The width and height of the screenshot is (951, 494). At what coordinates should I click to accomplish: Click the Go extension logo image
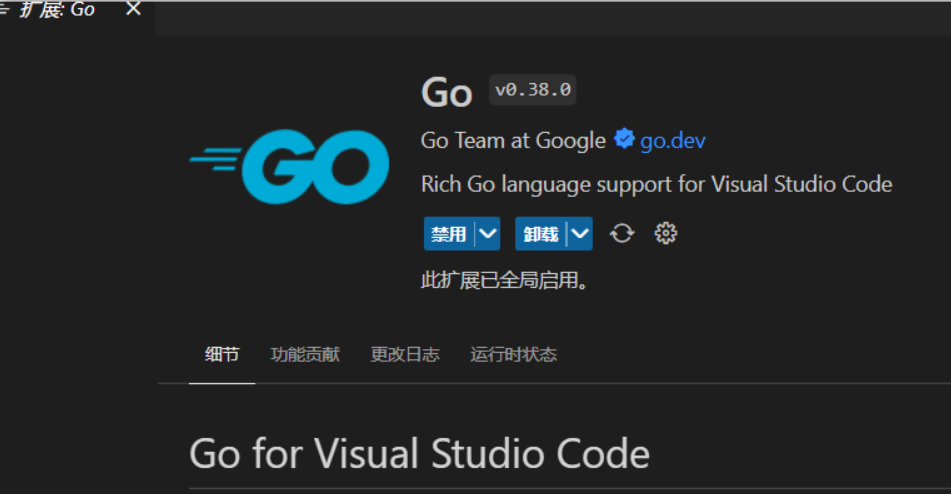pyautogui.click(x=289, y=167)
